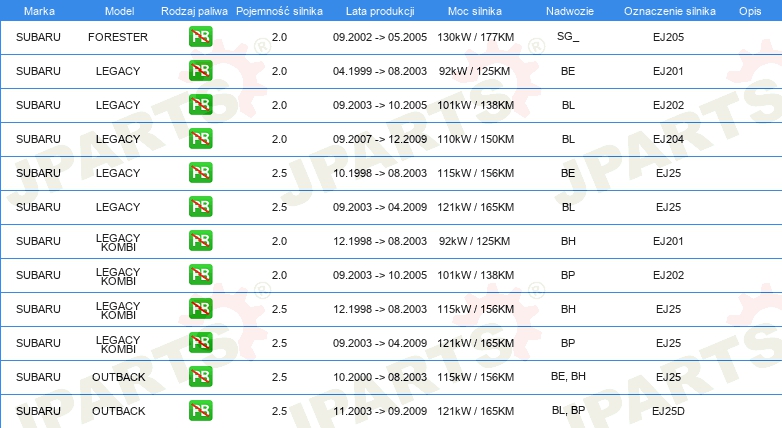This screenshot has height=428, width=782.
Task: Select EJ201 in the LEGACY BE row
Action: click(668, 71)
